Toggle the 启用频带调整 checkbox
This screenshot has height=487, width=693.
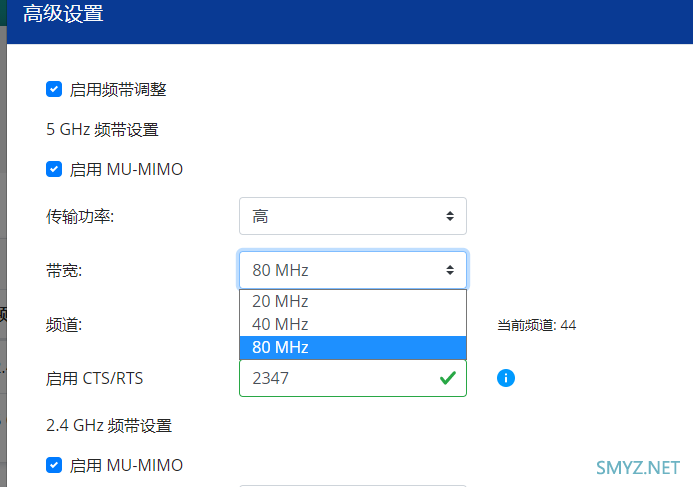coord(54,89)
